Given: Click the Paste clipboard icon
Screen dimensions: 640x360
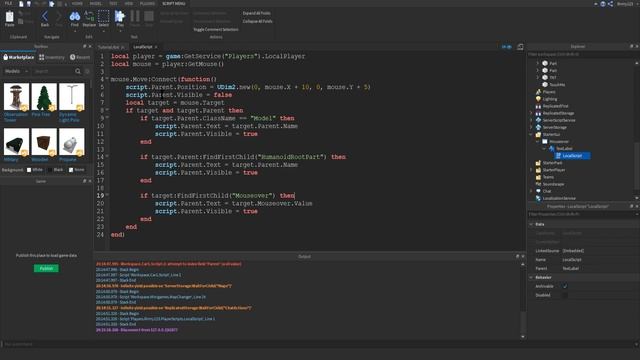Looking at the screenshot, I should click(9, 17).
